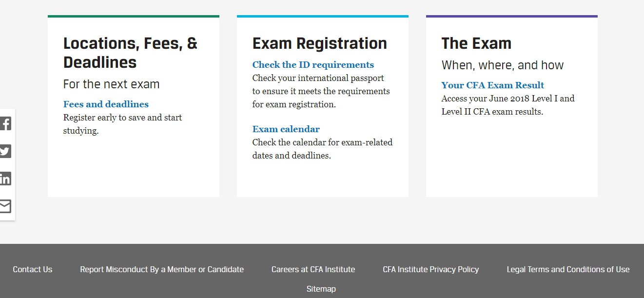Viewport: 644px width, 298px height.
Task: Open Your CFA Exam Result link
Action: [x=493, y=85]
